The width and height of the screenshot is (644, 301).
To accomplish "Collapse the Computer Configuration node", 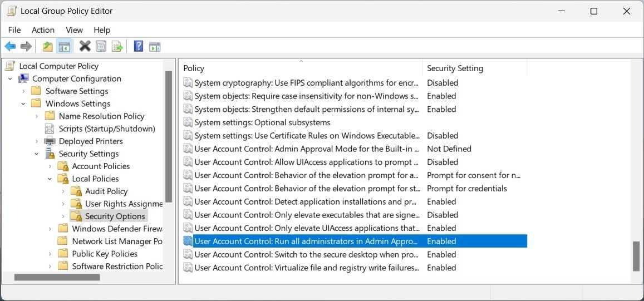I will pyautogui.click(x=10, y=79).
